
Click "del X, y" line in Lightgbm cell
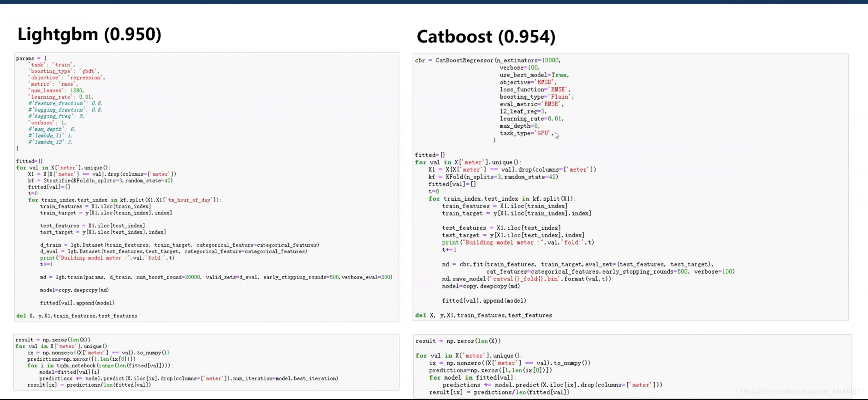[77, 316]
